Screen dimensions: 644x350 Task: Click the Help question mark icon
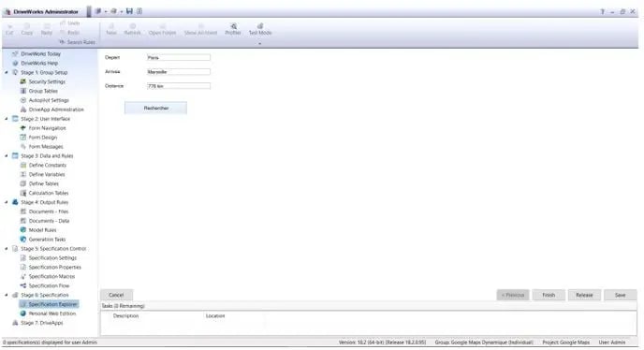pos(603,12)
